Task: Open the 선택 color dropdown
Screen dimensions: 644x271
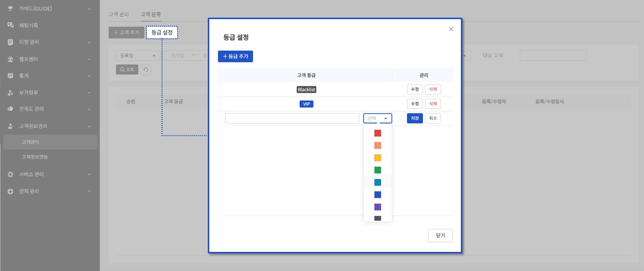Action: [x=377, y=118]
